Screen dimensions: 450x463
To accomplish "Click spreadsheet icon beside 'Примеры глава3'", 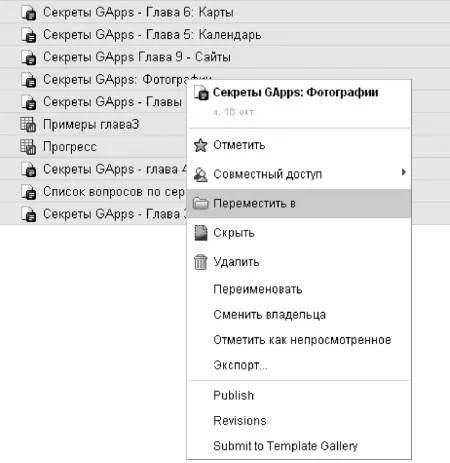I will pos(28,124).
